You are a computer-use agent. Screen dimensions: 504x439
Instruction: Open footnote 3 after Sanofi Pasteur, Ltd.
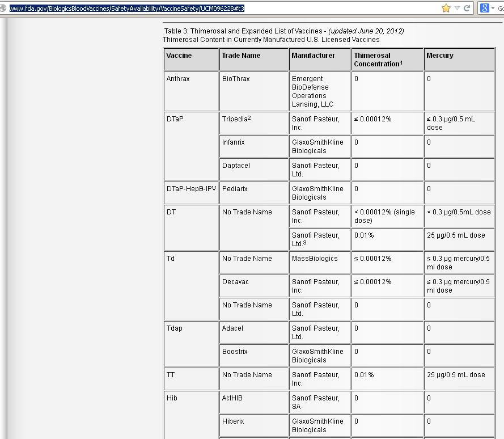304,243
